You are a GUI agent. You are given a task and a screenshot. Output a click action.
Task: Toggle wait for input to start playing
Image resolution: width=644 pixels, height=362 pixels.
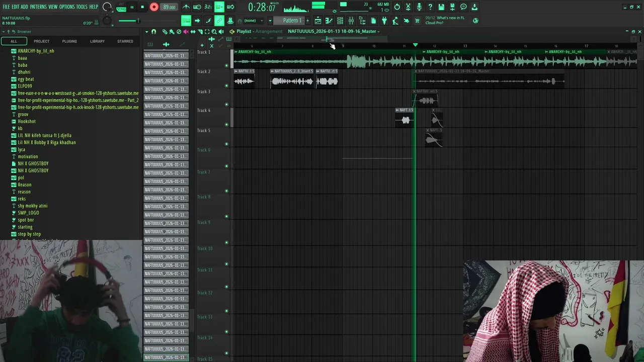click(x=197, y=7)
